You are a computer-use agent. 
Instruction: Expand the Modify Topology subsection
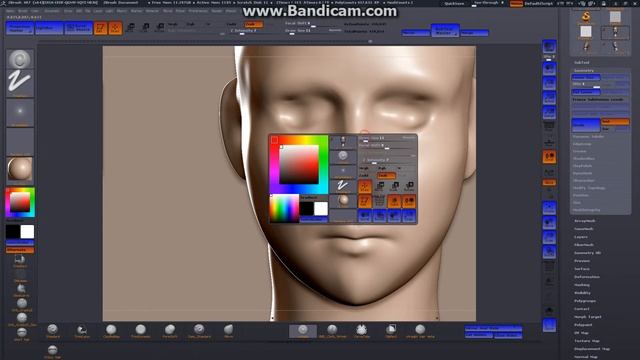coord(589,188)
